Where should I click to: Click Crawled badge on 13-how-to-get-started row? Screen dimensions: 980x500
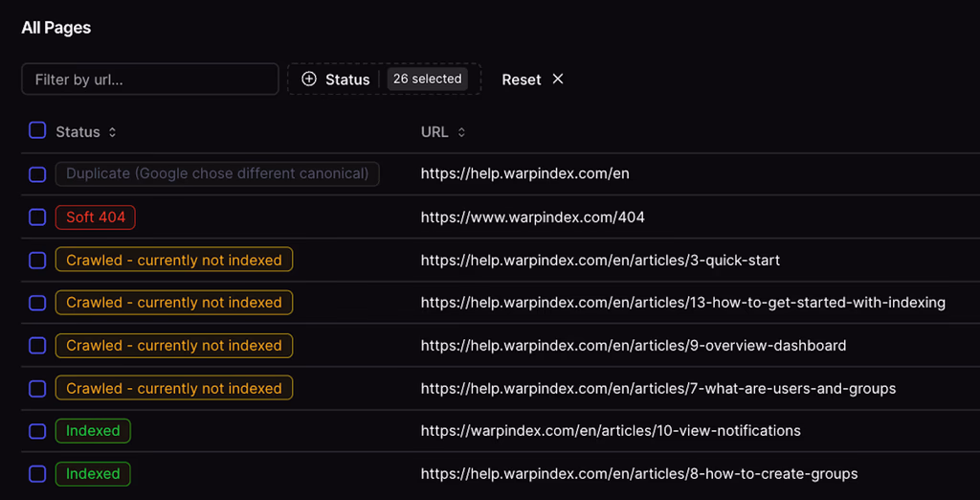point(174,303)
